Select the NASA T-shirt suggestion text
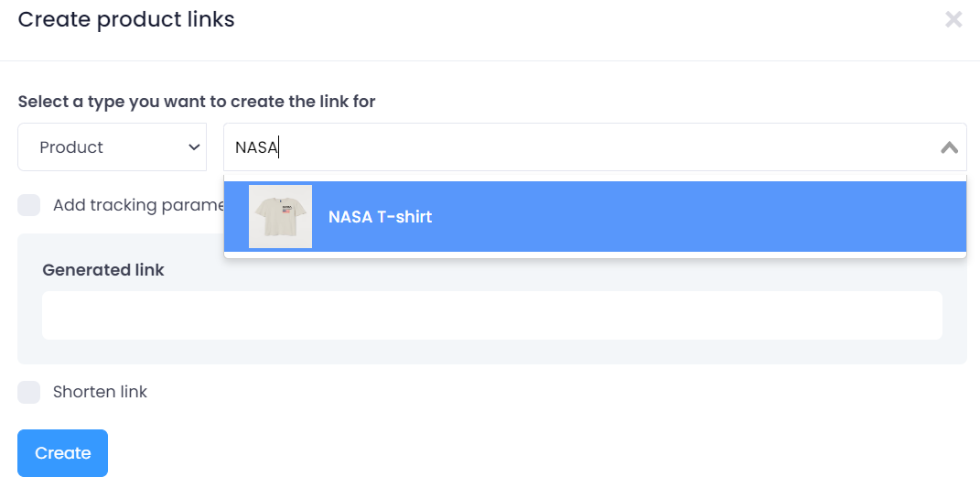 380,217
